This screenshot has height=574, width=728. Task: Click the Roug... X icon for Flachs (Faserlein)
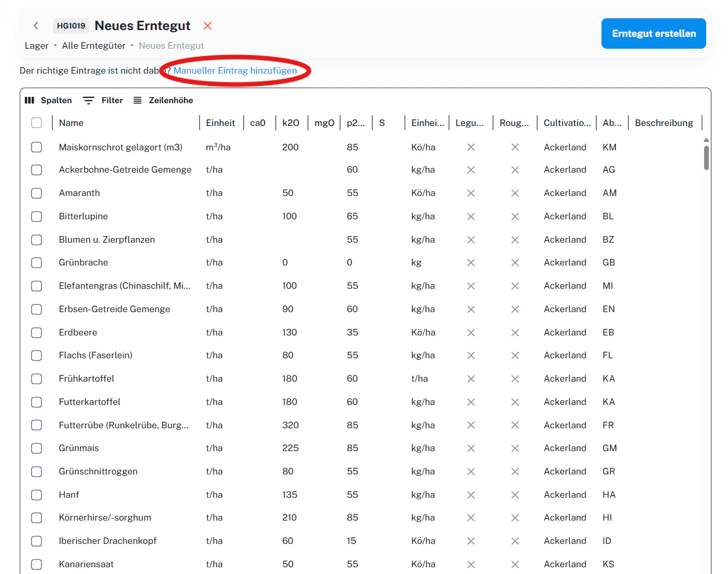click(515, 355)
